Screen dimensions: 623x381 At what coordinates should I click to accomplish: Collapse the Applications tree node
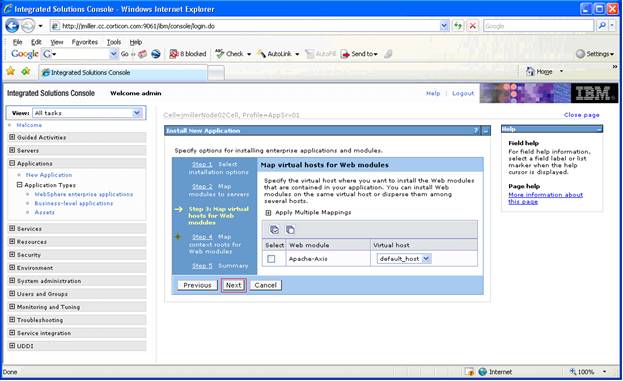pos(12,163)
